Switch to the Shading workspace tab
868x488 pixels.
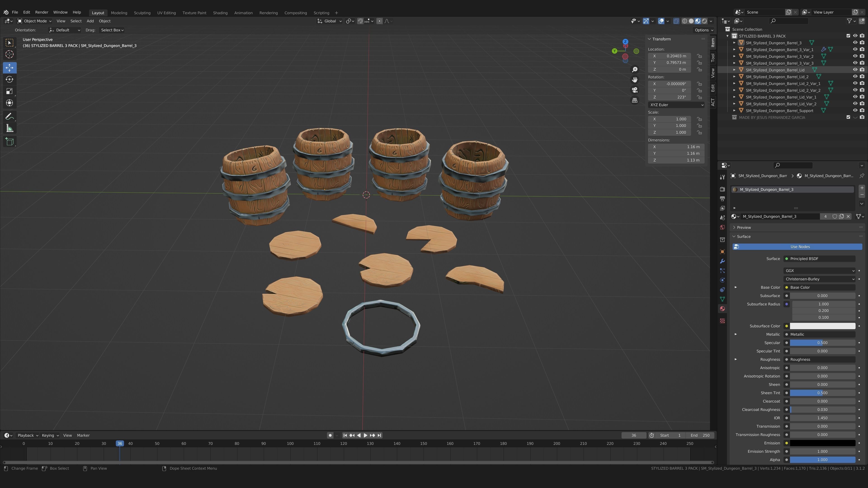tap(220, 13)
